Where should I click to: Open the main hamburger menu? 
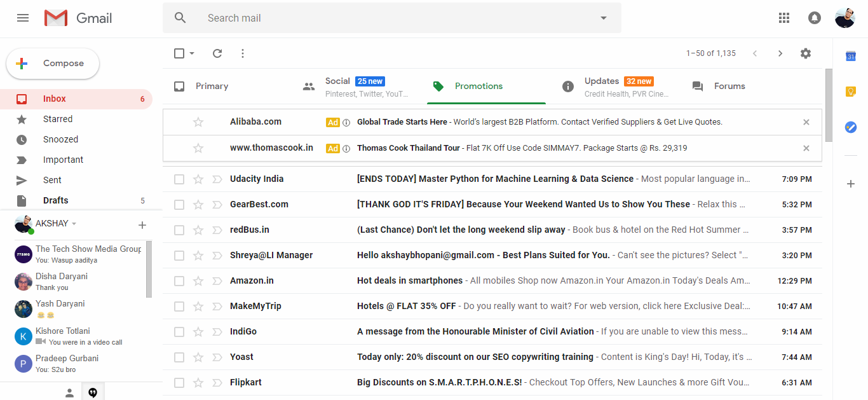[23, 17]
